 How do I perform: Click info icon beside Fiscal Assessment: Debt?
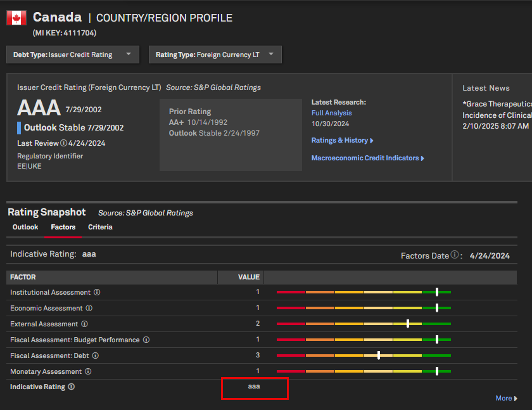pyautogui.click(x=95, y=356)
